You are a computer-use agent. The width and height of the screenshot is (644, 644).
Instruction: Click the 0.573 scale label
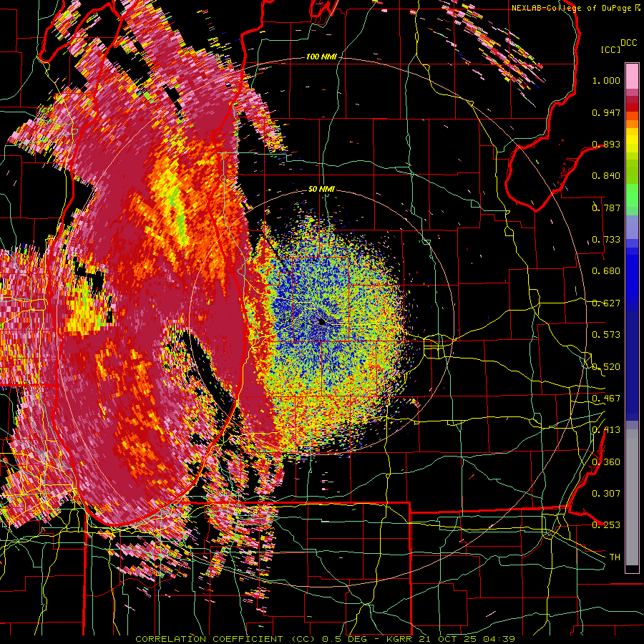coord(606,335)
